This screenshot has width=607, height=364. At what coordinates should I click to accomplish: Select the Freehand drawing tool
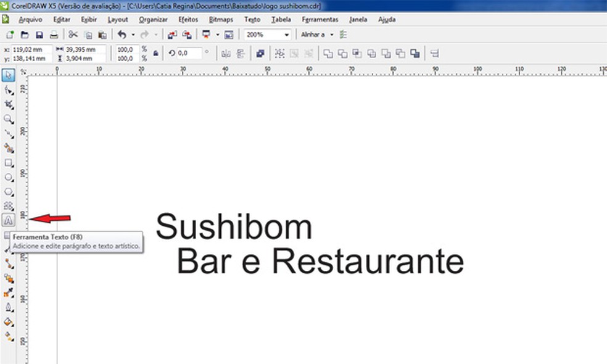[9, 134]
